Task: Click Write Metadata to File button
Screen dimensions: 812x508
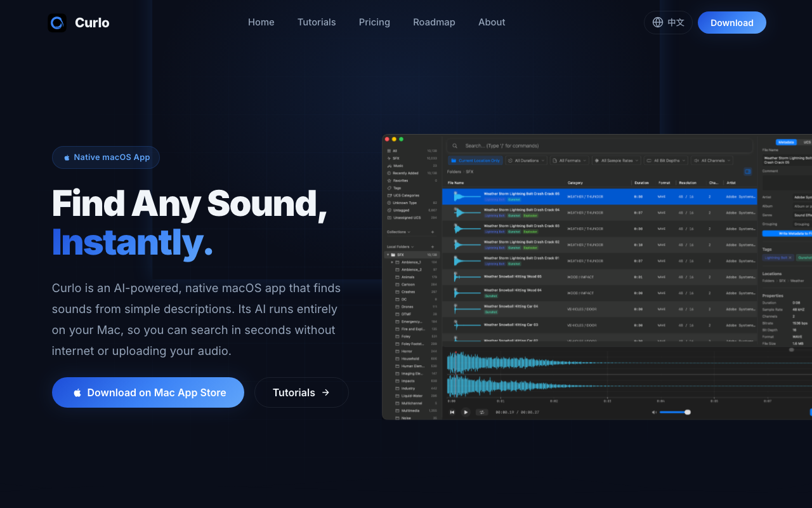Action: coord(787,234)
